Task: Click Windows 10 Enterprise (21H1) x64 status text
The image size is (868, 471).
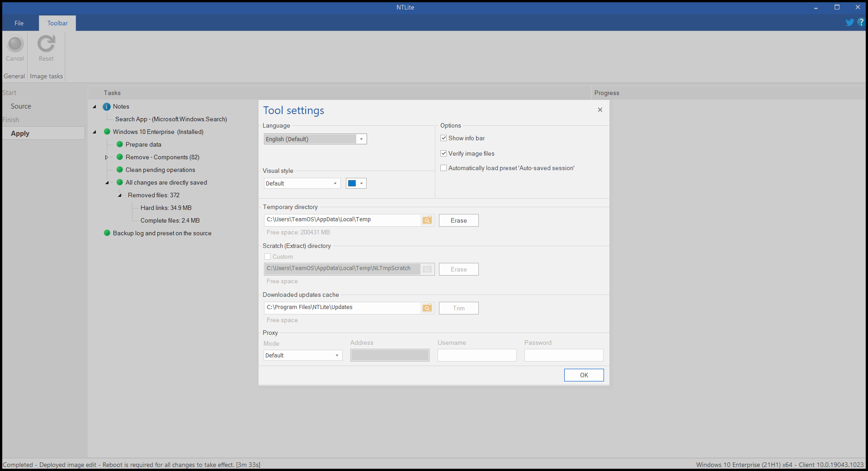Action: pyautogui.click(x=780, y=465)
